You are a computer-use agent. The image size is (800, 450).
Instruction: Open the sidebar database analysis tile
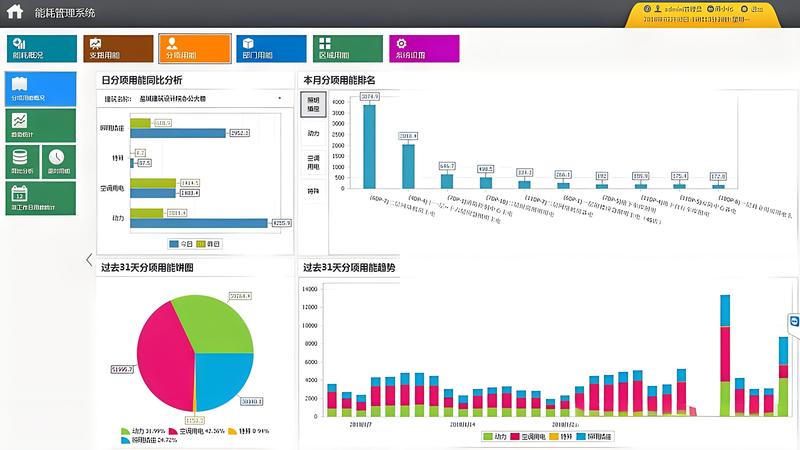pyautogui.click(x=21, y=161)
